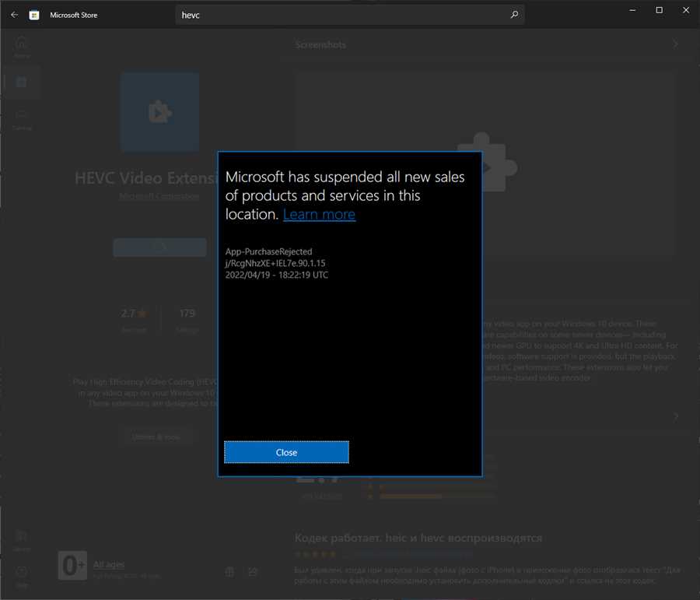The width and height of the screenshot is (700, 600).
Task: Maximize the Microsoft Store window
Action: 659,10
